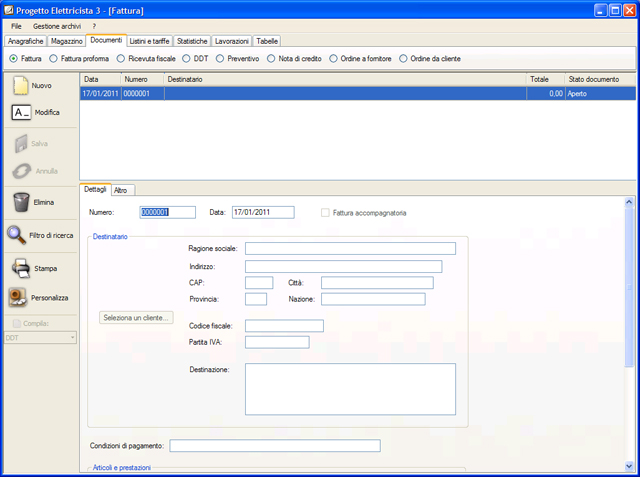Click the CAP input field
The image size is (640, 477).
[259, 283]
